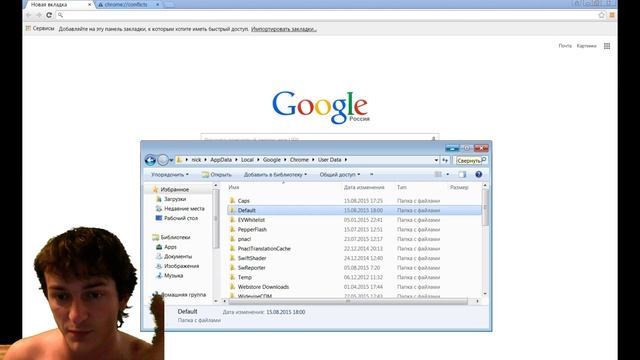This screenshot has height=360, width=640.
Task: Click the Google segment in the Explorer address bar
Action: pos(272,160)
